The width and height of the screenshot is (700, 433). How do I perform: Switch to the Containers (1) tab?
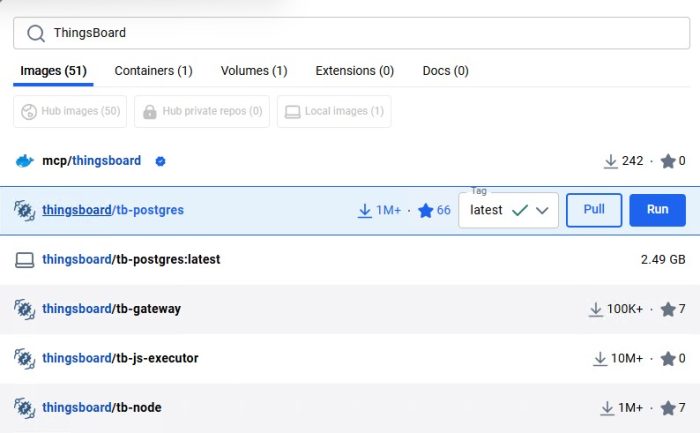pos(153,71)
